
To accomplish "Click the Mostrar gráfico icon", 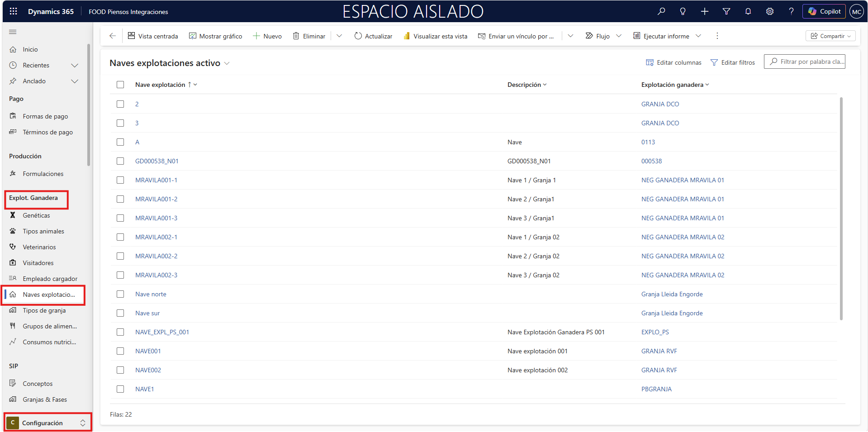I will point(193,36).
